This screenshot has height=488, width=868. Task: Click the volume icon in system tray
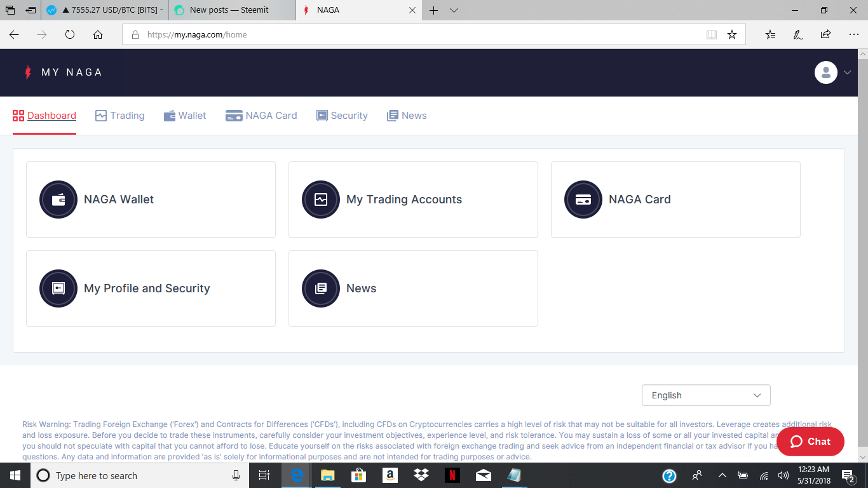click(783, 475)
